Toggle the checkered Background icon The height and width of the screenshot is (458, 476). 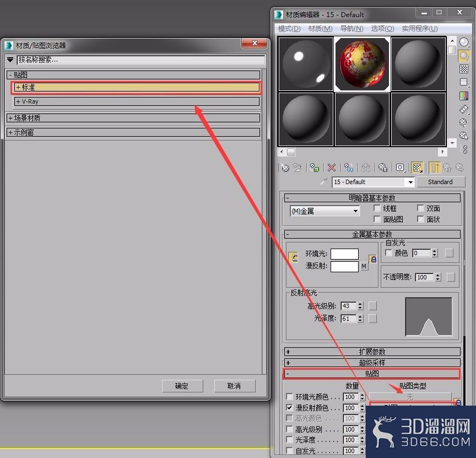click(x=464, y=69)
